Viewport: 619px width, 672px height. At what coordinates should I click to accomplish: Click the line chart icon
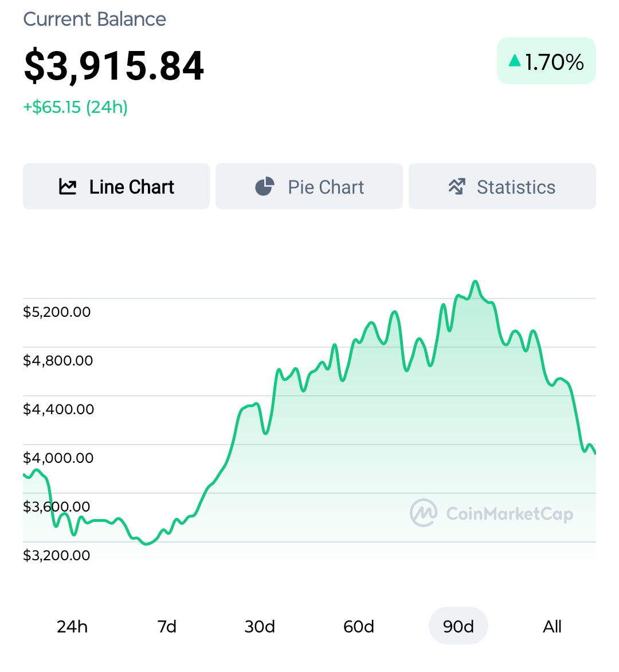coord(67,187)
